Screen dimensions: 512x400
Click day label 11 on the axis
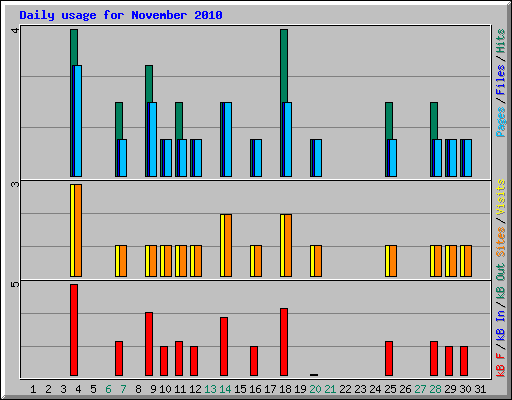click(180, 389)
